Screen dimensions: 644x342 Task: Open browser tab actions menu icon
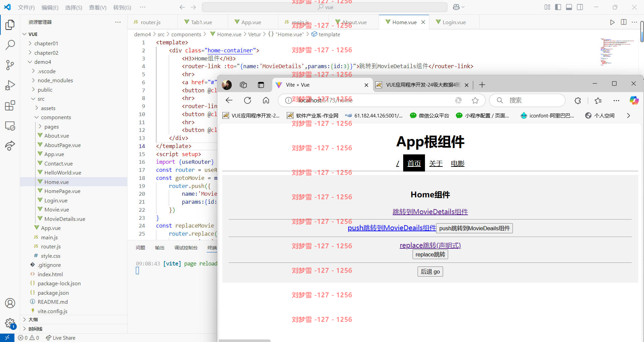(x=261, y=85)
